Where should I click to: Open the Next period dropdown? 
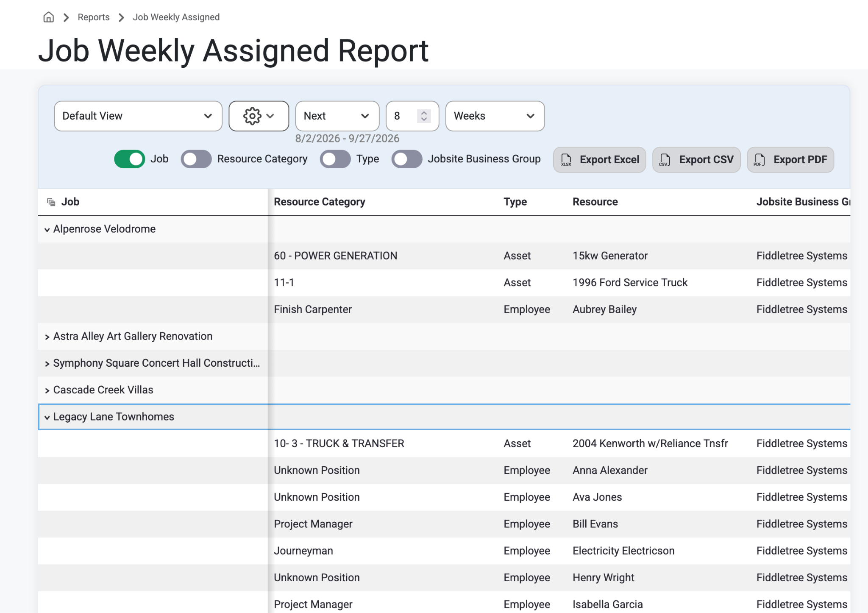tap(337, 116)
